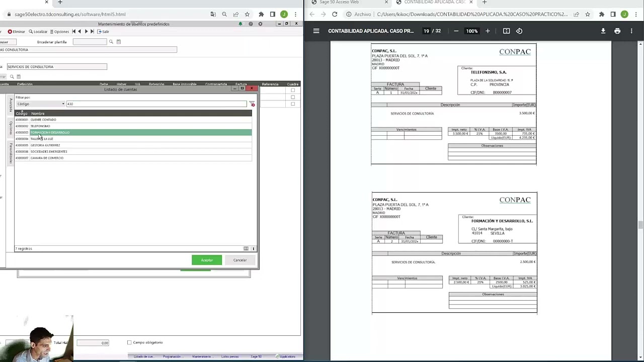Open Personalizadas side tab
This screenshot has width=644, height=362.
[11, 153]
